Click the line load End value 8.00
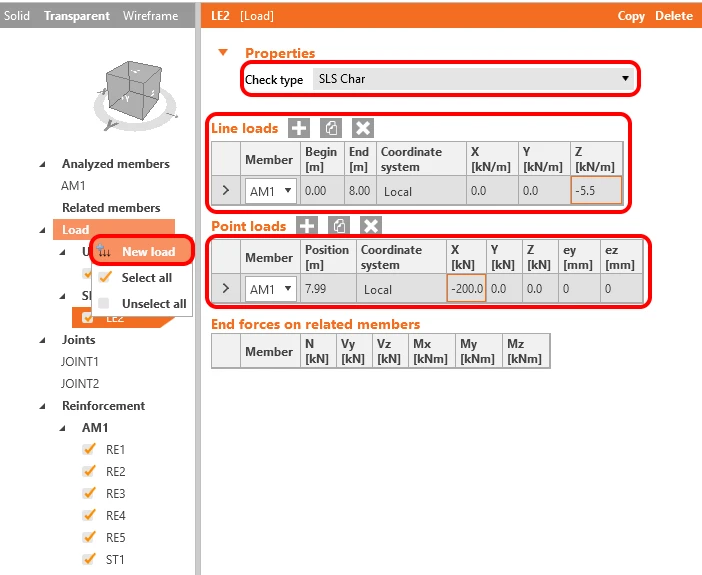This screenshot has height=575, width=702. coord(360,191)
